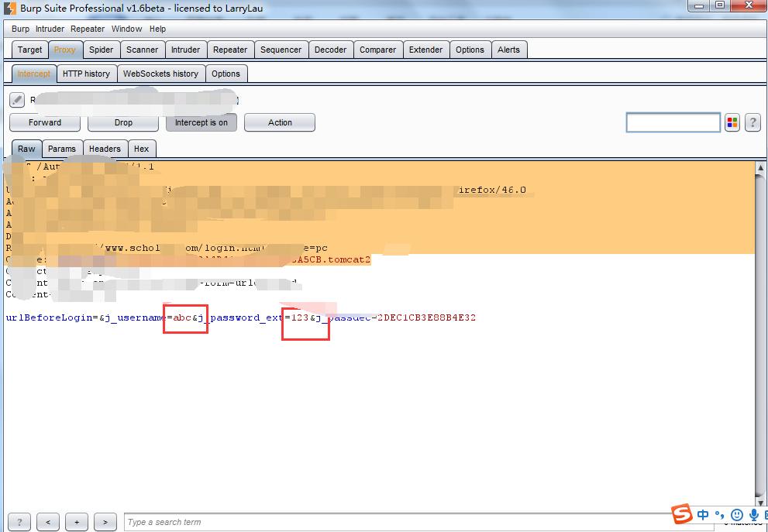Open the Intruder menu in menu bar
This screenshot has width=768, height=532.
click(x=50, y=29)
